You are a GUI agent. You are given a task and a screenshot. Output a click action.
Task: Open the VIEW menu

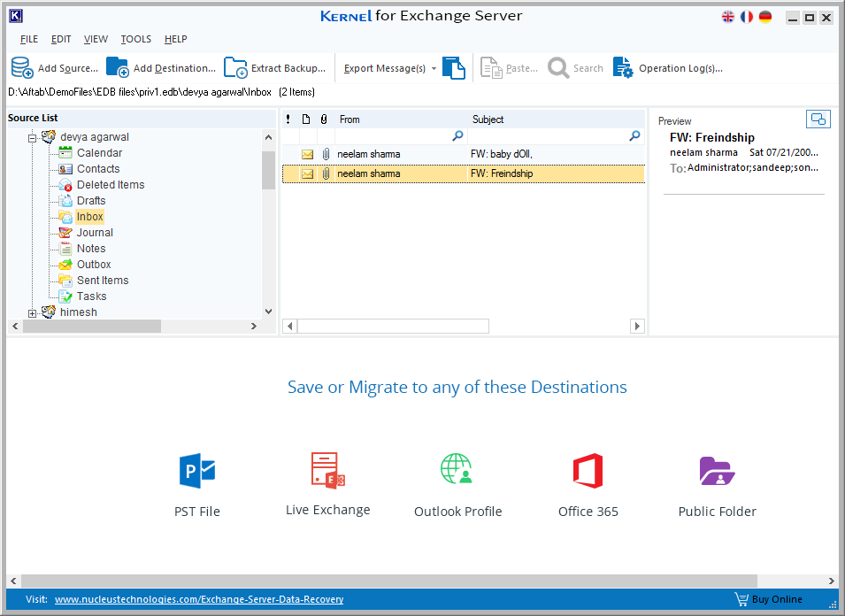point(96,39)
